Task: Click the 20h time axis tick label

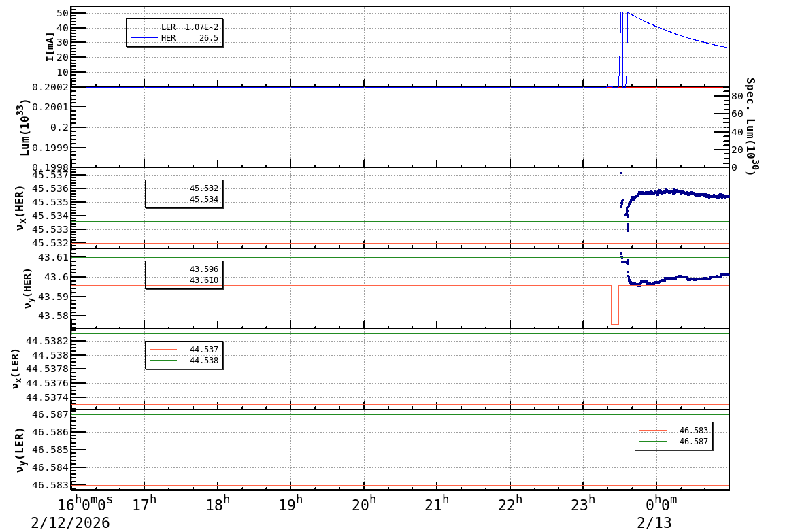Action: point(364,504)
